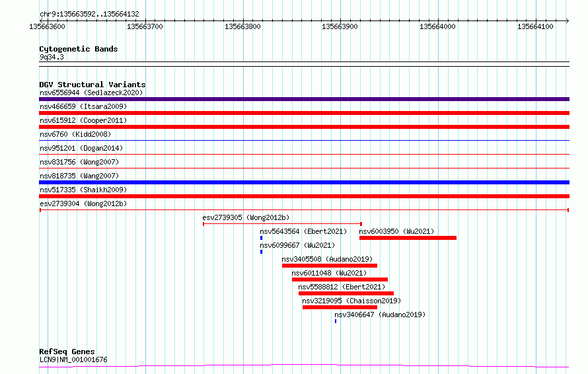Open nsv517335 (Shaikh2009) variant label

(x=83, y=190)
